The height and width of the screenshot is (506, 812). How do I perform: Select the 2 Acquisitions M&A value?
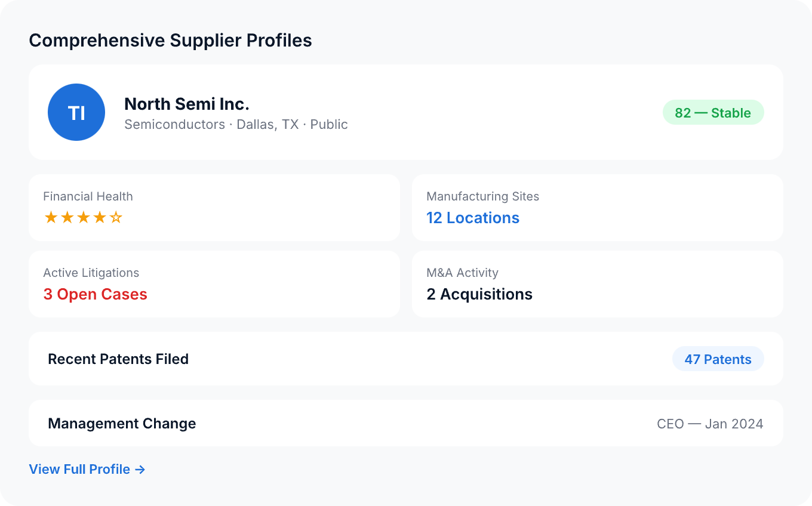pyautogui.click(x=479, y=294)
